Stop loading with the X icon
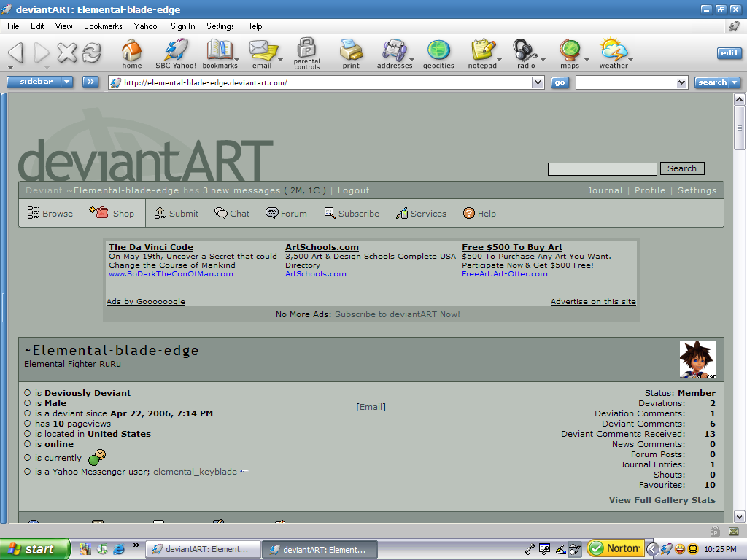Screen dimensions: 747x560 (66, 52)
